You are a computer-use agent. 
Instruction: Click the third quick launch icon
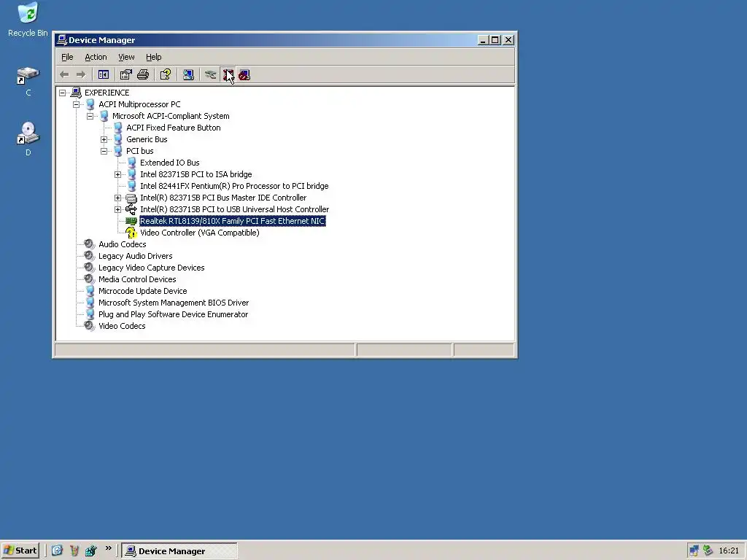click(x=90, y=551)
